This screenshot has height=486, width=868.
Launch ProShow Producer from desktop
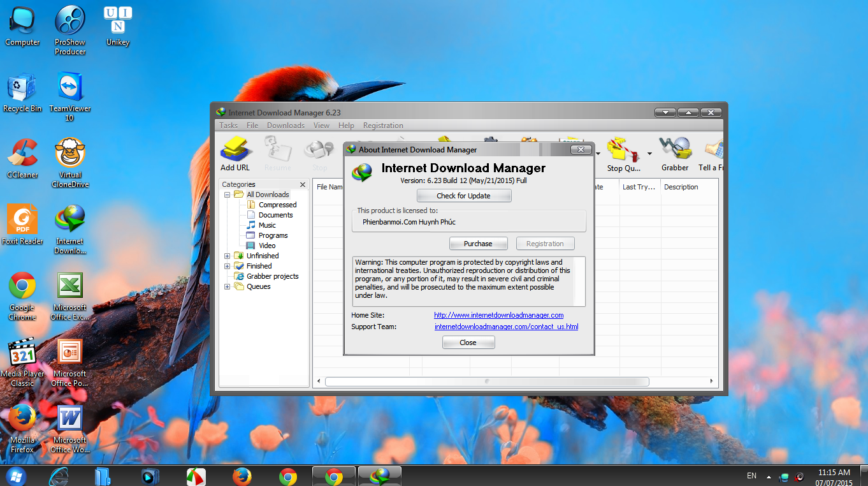coord(70,31)
